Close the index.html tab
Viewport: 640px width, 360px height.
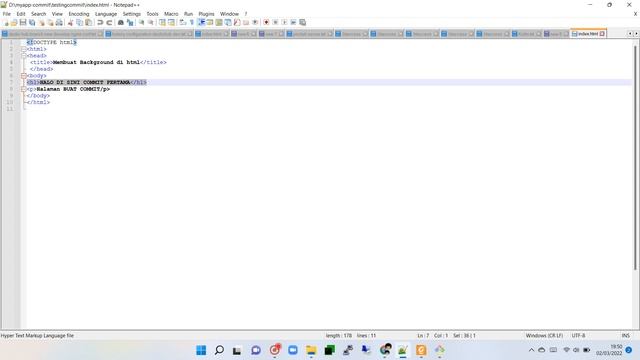tap(602, 34)
